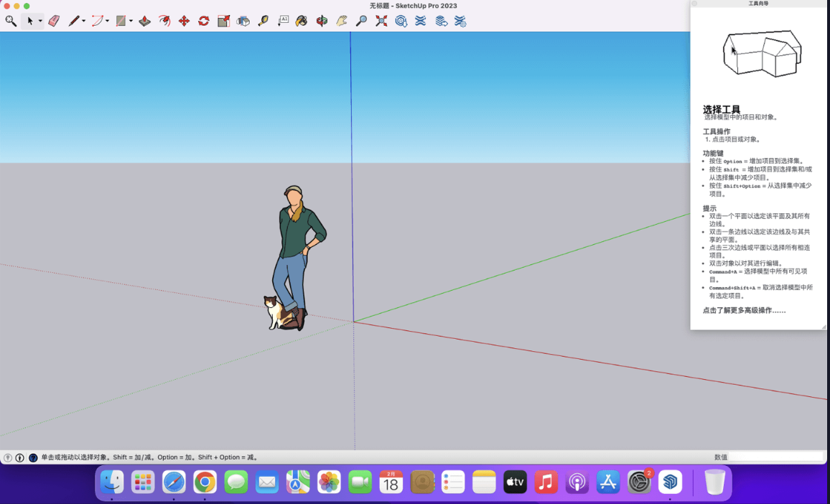The width and height of the screenshot is (830, 504).
Task: Activate the Push/Pull tool
Action: pos(144,21)
